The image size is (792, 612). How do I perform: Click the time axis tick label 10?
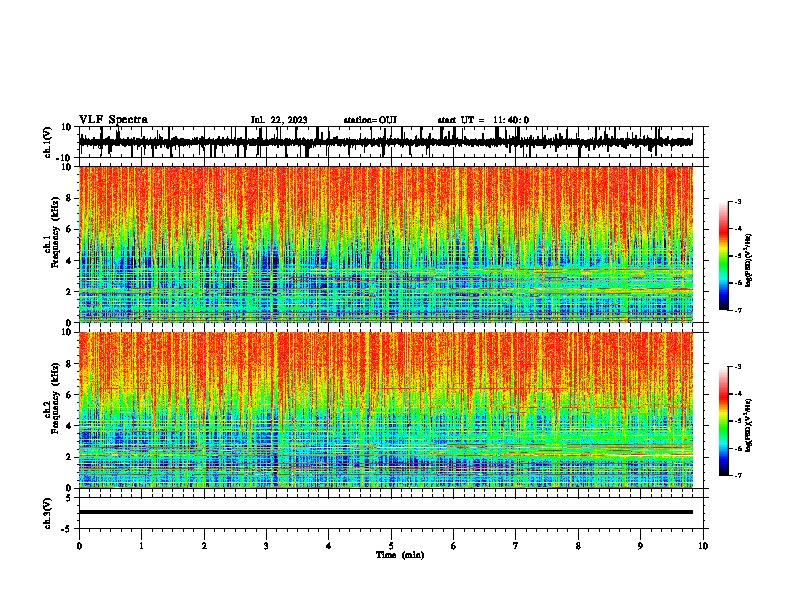click(703, 546)
